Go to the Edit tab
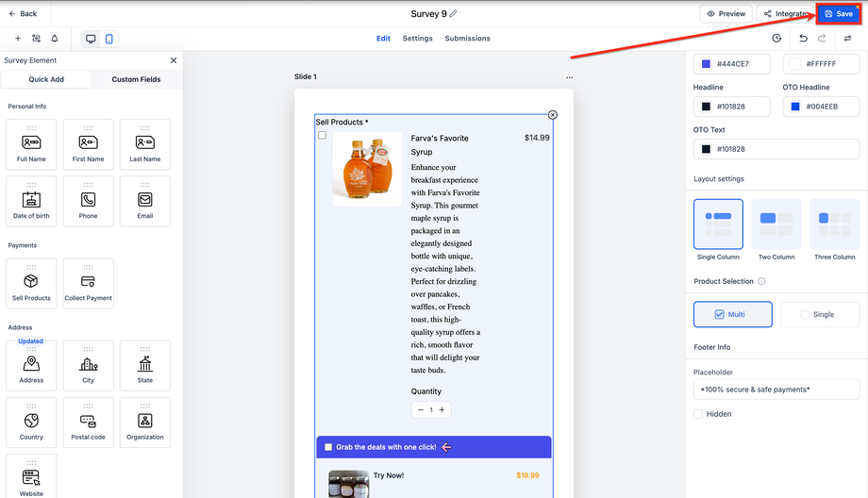868x498 pixels. (x=383, y=38)
